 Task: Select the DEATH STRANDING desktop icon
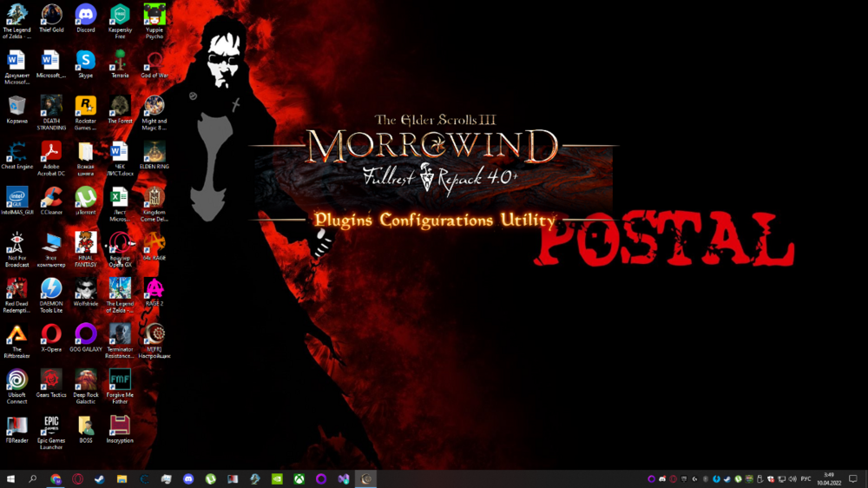tap(51, 107)
